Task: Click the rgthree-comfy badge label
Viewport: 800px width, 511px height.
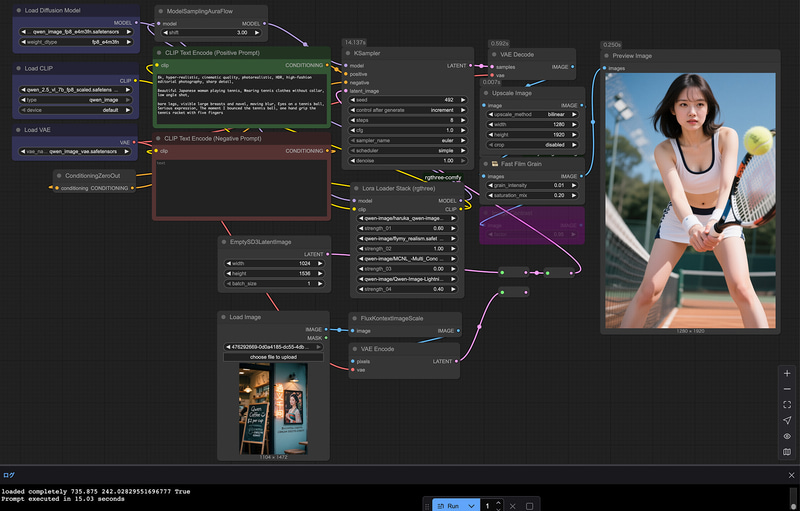Action: point(443,177)
